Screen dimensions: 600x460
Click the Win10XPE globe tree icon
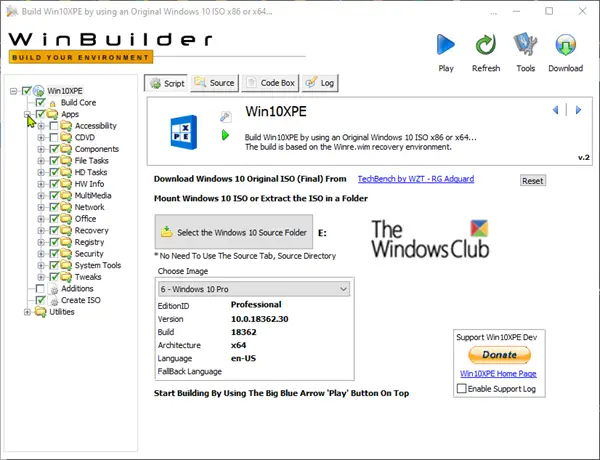[39, 91]
